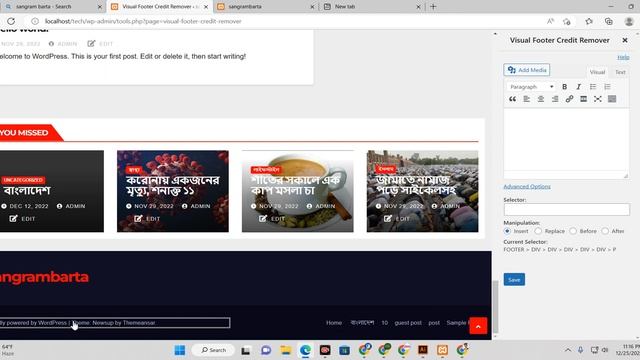The height and width of the screenshot is (360, 640).
Task: Select the Before manipulation option
Action: point(573,231)
